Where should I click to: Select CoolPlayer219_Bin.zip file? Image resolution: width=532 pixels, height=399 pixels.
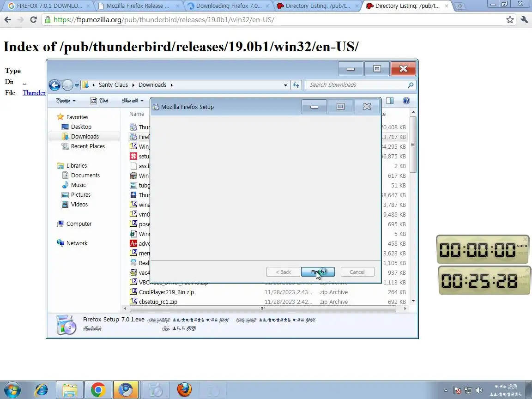pos(166,292)
